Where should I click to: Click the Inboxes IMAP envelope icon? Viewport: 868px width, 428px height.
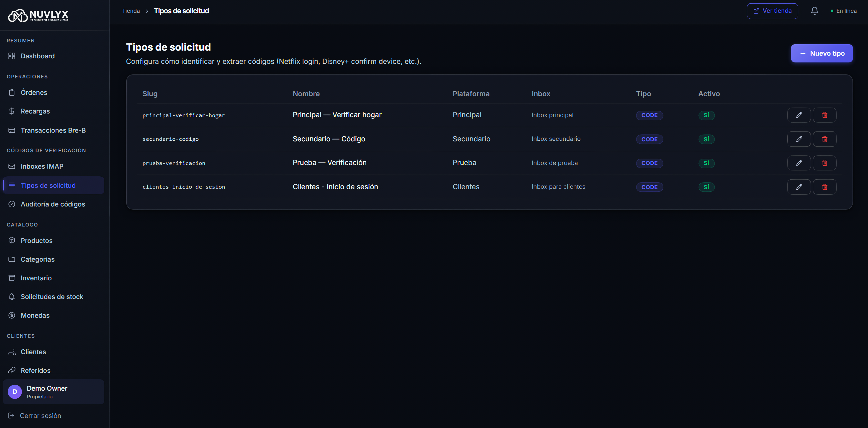pyautogui.click(x=12, y=166)
